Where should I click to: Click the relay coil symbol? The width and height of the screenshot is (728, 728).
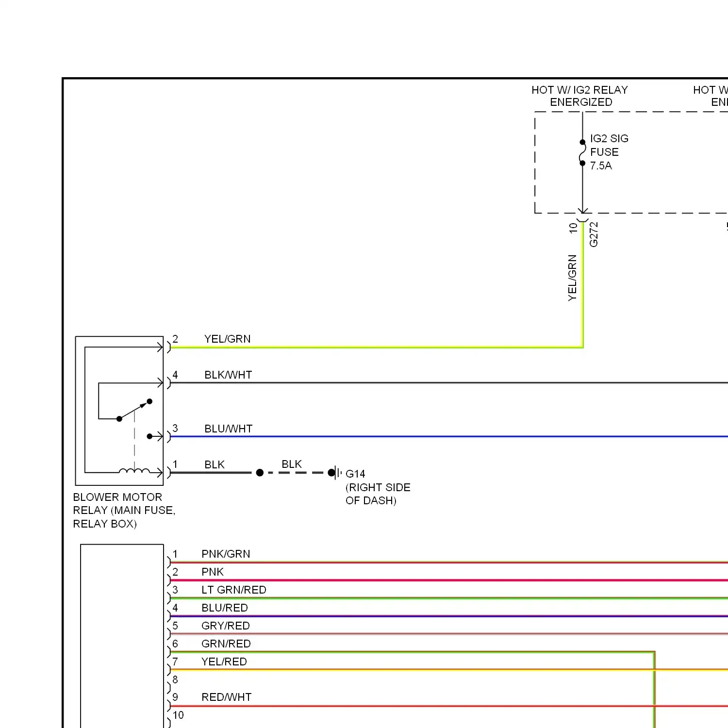pos(134,470)
